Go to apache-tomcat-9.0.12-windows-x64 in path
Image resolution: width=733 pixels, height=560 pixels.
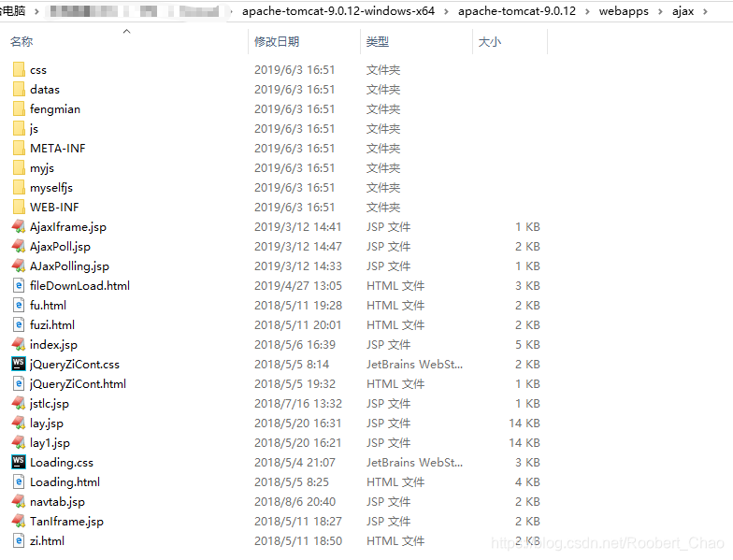[x=338, y=11]
